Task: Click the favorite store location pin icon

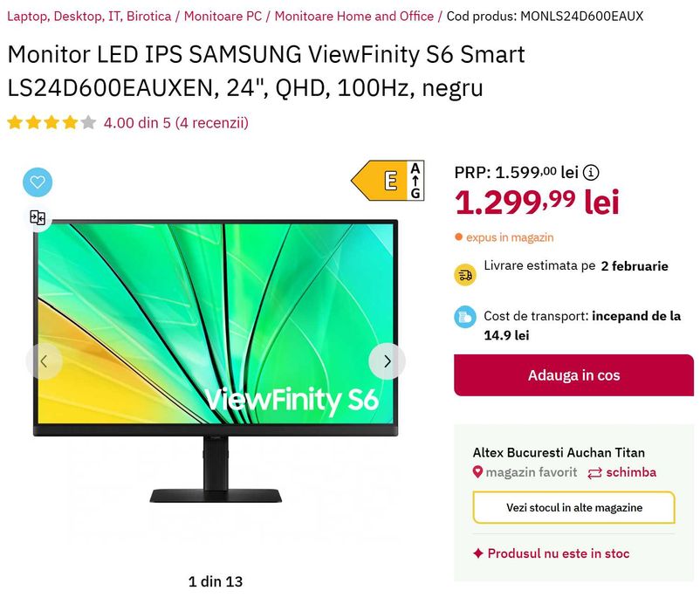Action: tap(477, 471)
